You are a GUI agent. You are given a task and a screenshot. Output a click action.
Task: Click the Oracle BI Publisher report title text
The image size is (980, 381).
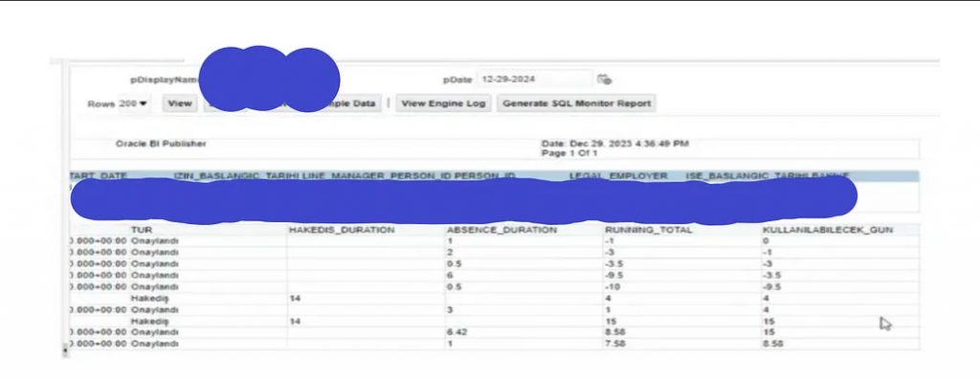point(161,144)
